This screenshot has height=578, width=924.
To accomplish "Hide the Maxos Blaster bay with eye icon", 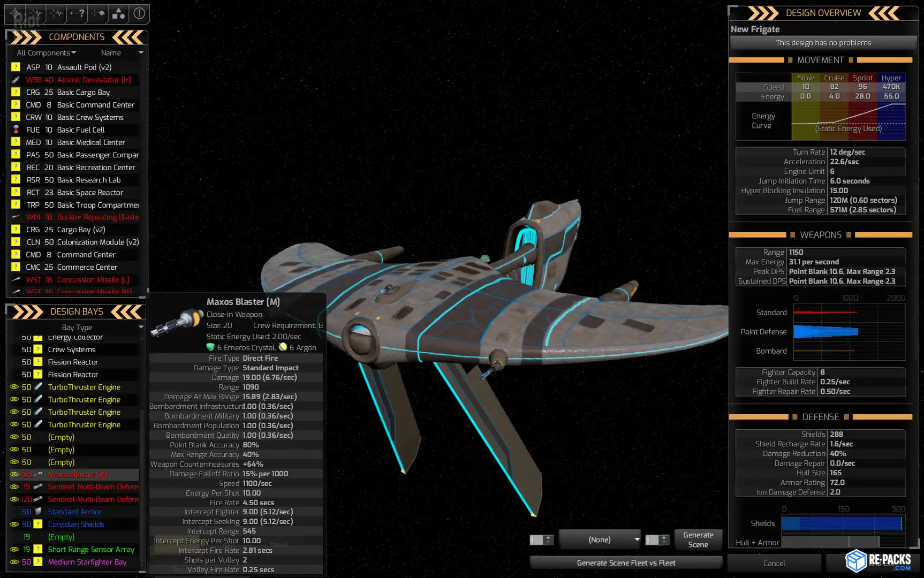I will 14,475.
